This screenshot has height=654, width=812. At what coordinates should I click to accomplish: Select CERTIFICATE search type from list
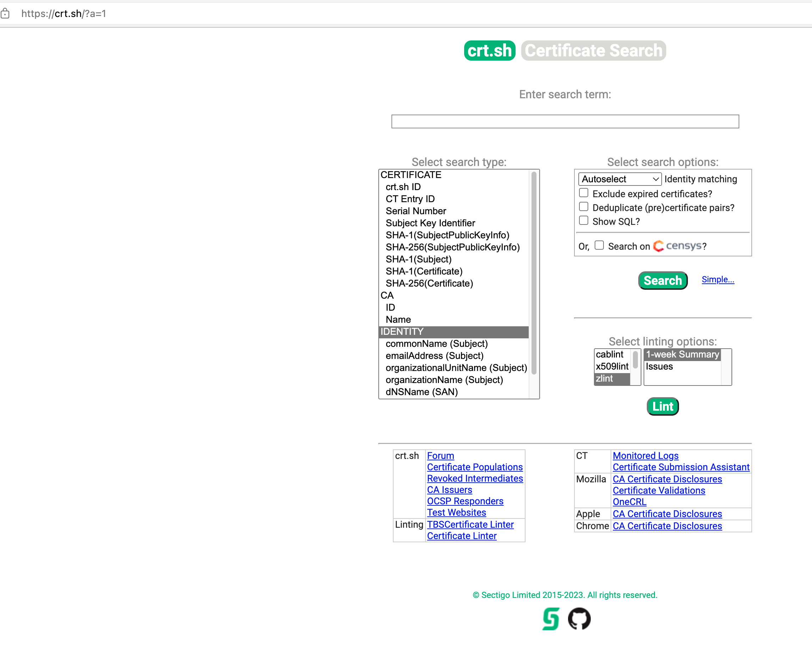[x=411, y=174]
